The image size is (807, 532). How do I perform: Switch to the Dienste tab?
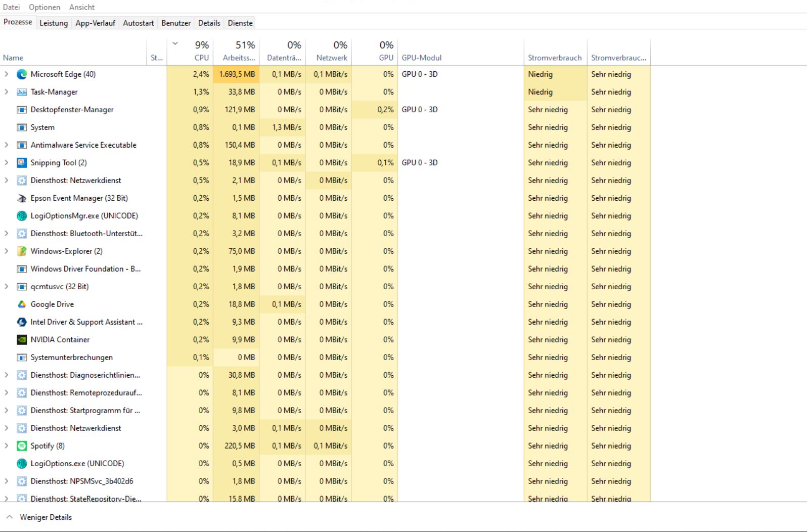tap(240, 23)
